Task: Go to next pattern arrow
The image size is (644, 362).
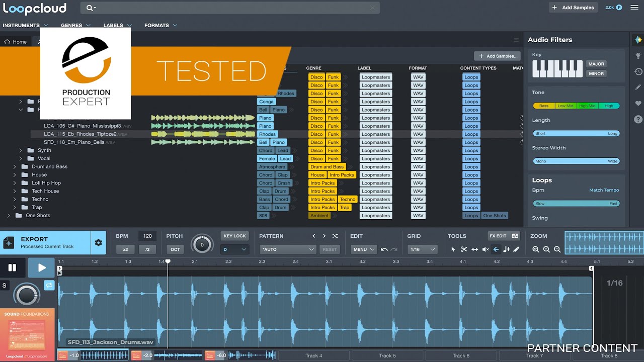Action: point(324,236)
